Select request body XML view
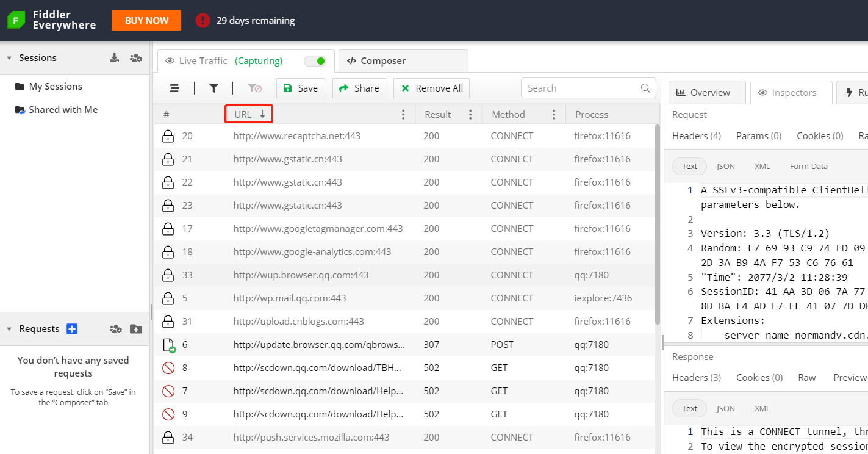The image size is (868, 454). [x=762, y=167]
